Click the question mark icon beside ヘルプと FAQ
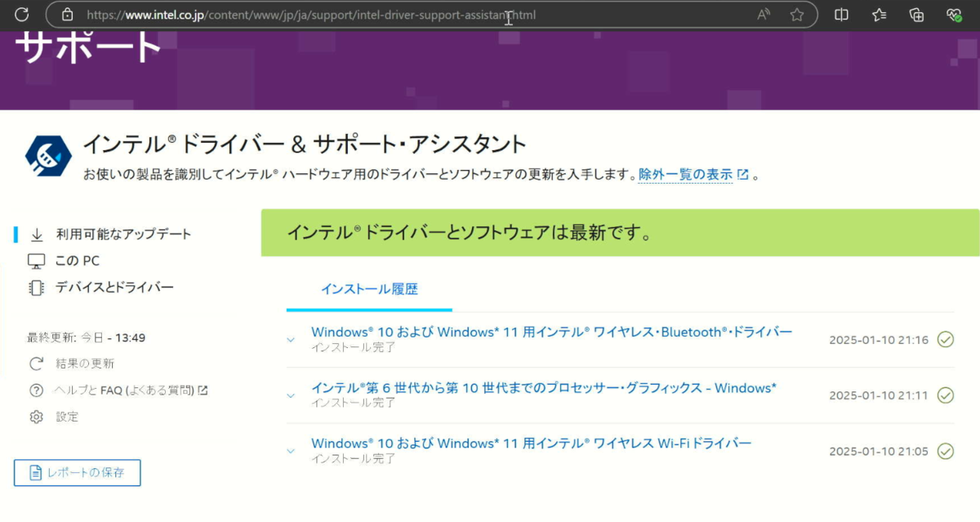 [x=36, y=390]
